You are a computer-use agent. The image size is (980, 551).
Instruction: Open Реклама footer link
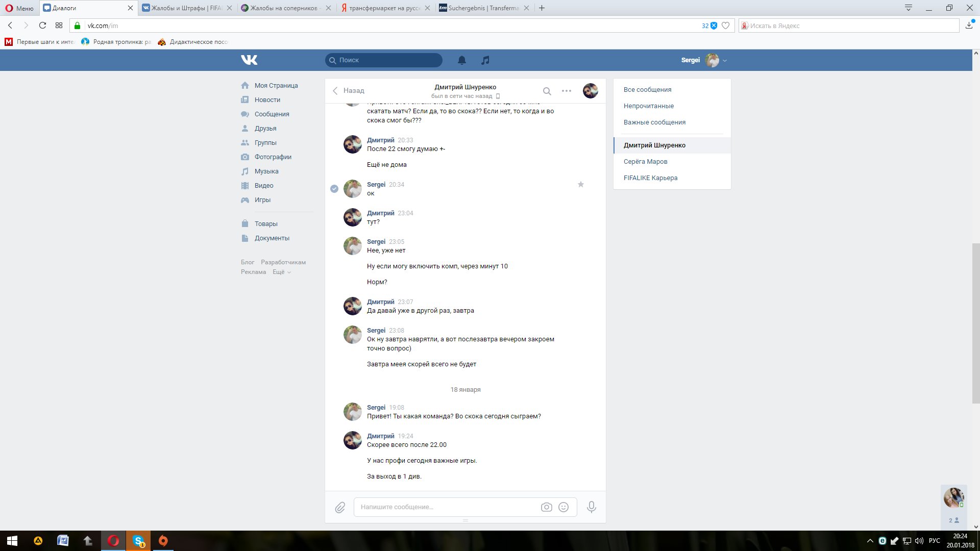253,272
